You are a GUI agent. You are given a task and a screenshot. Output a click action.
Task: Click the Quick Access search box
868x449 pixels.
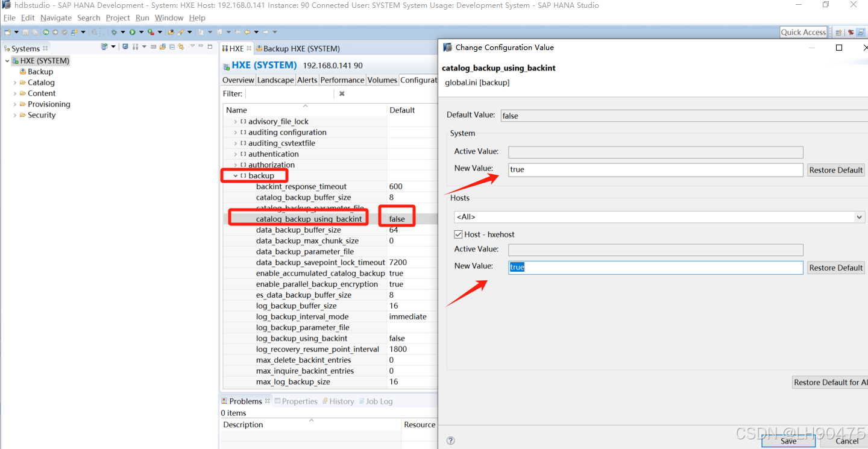803,32
